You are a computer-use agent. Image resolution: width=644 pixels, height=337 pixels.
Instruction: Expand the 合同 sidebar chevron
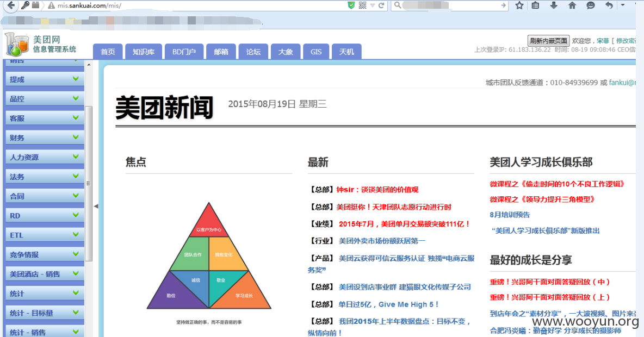(x=76, y=195)
